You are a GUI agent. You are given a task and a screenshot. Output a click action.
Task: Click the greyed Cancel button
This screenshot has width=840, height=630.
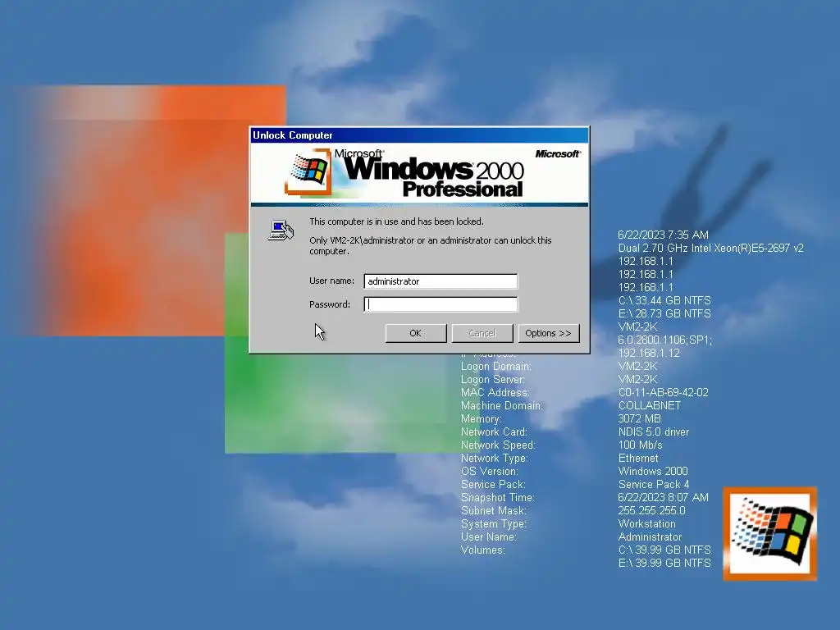pyautogui.click(x=482, y=333)
